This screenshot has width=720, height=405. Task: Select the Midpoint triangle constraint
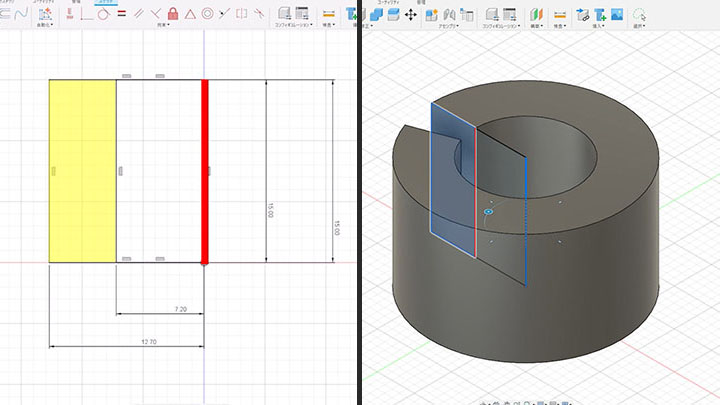tap(190, 14)
